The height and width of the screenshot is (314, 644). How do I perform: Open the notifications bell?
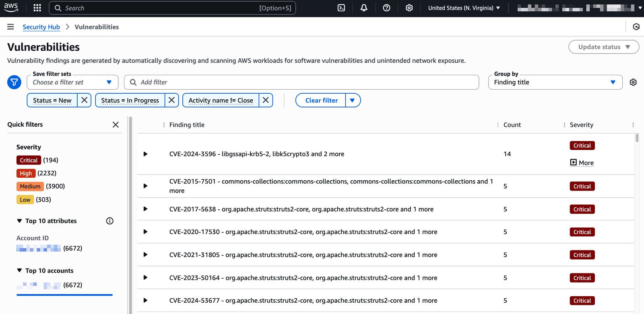point(364,8)
